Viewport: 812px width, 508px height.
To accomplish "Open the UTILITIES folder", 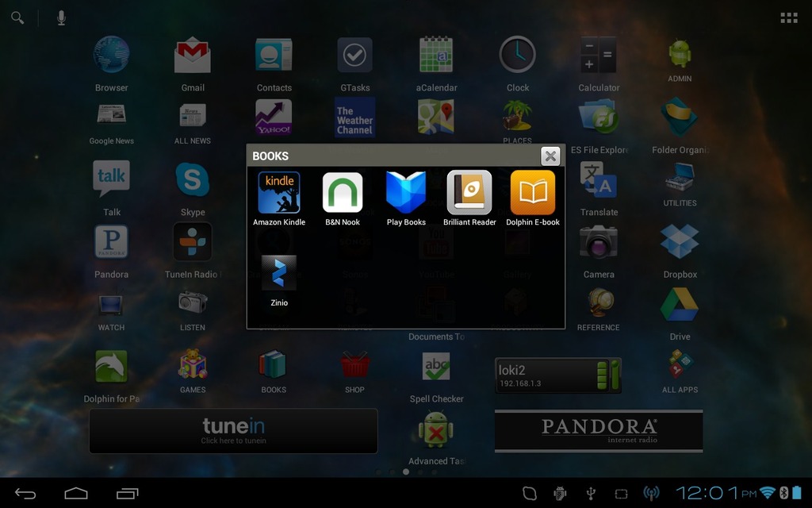I will [680, 177].
